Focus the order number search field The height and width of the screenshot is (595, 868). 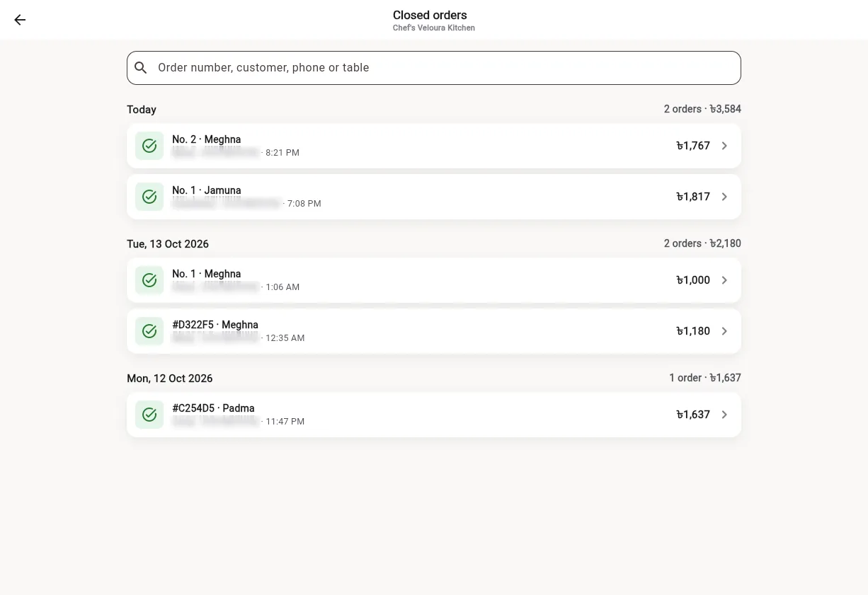(434, 68)
